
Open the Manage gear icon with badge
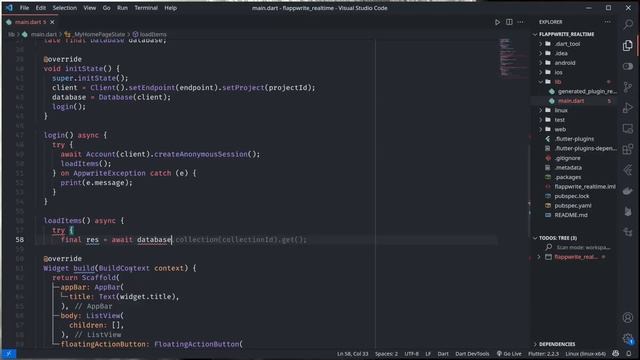pos(628,338)
